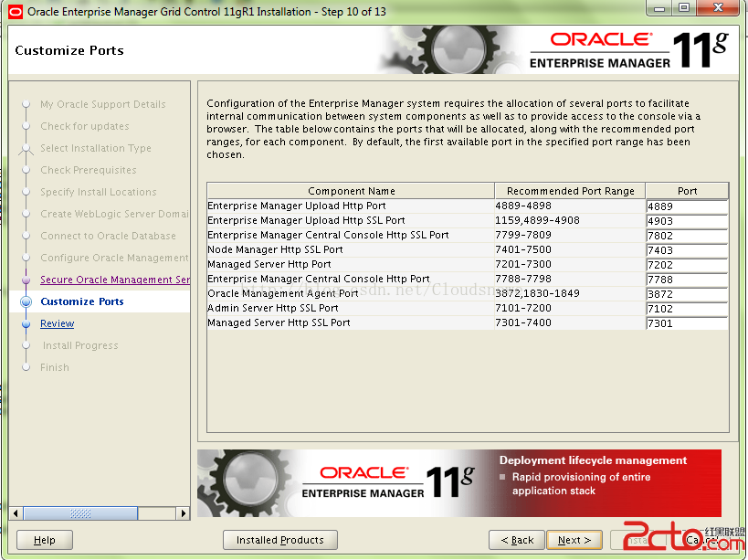748x560 pixels.
Task: Select 'Enterprise Manager Central Console Http SSL Port' text
Action: coord(328,235)
